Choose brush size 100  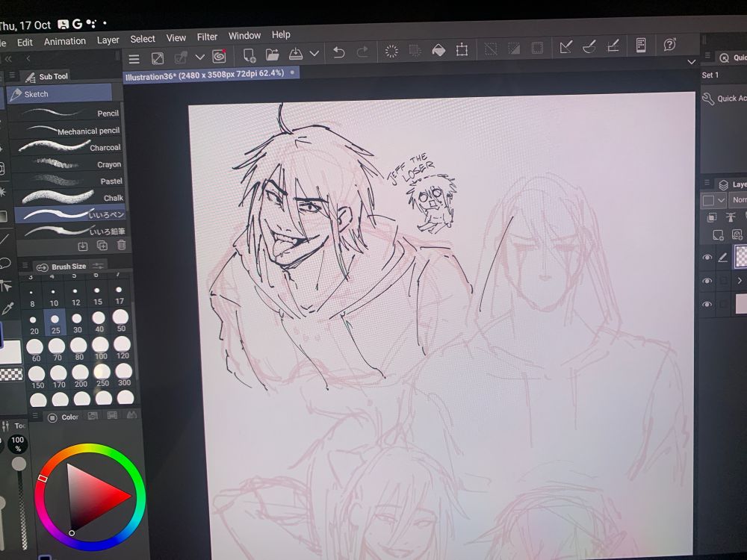click(x=101, y=349)
